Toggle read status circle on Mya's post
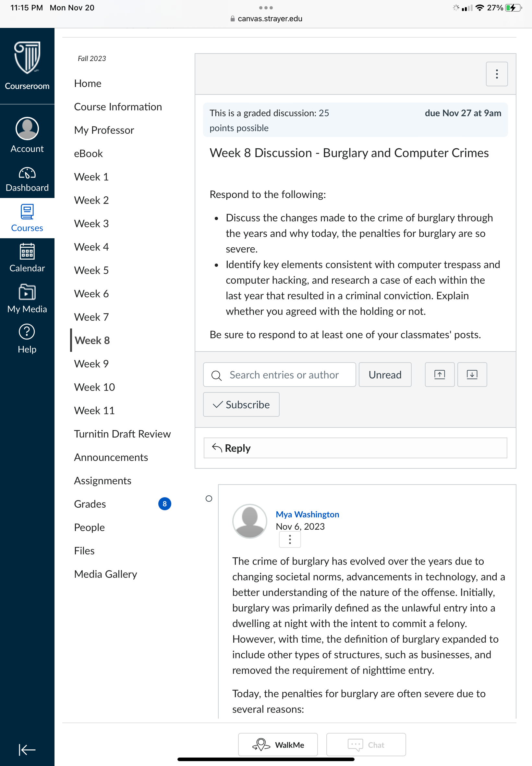The height and width of the screenshot is (766, 532). point(209,499)
